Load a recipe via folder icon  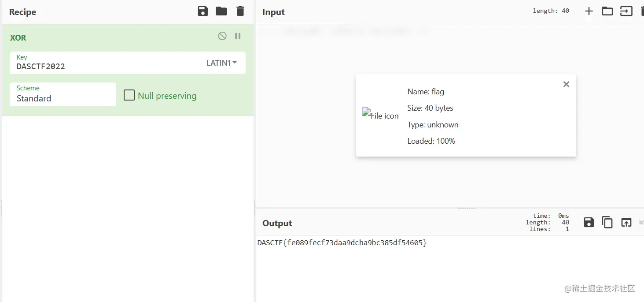click(x=221, y=11)
